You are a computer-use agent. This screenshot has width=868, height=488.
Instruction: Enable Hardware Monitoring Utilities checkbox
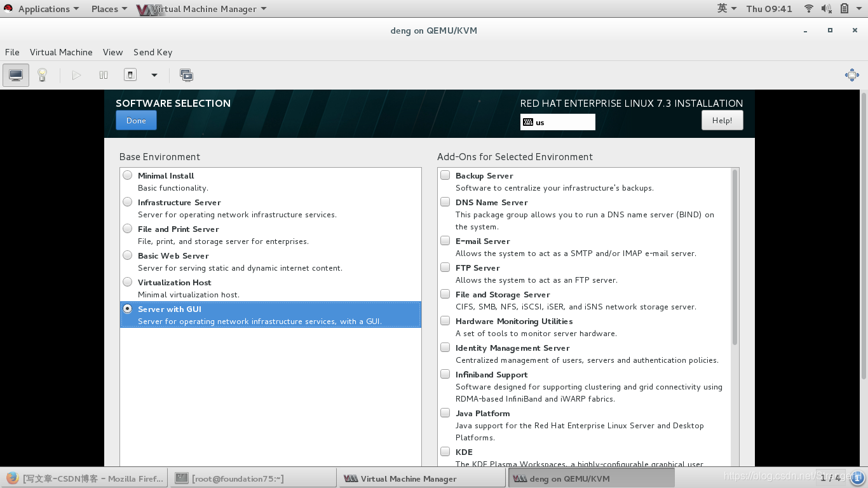pyautogui.click(x=445, y=321)
